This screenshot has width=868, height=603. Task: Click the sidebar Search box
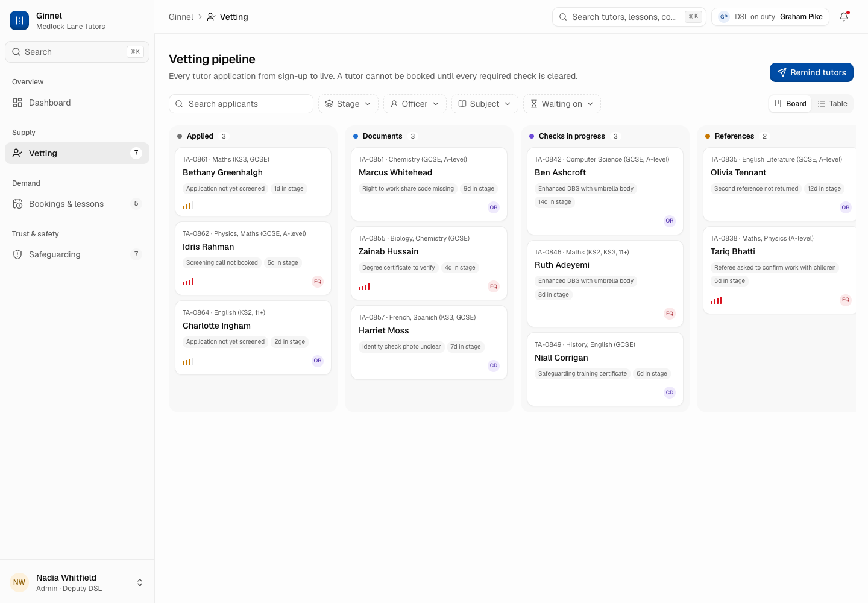pyautogui.click(x=77, y=52)
